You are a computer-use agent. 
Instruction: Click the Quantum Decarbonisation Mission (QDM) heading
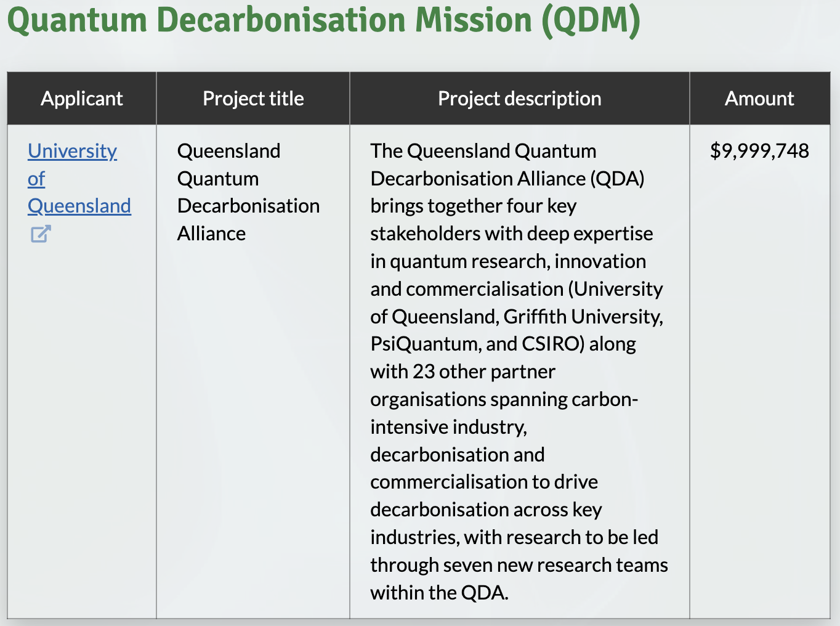coord(324,20)
